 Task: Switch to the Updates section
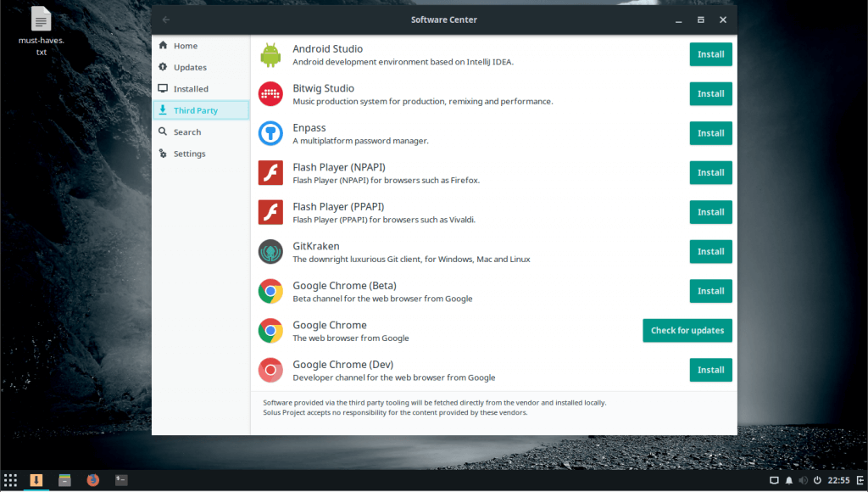(190, 67)
